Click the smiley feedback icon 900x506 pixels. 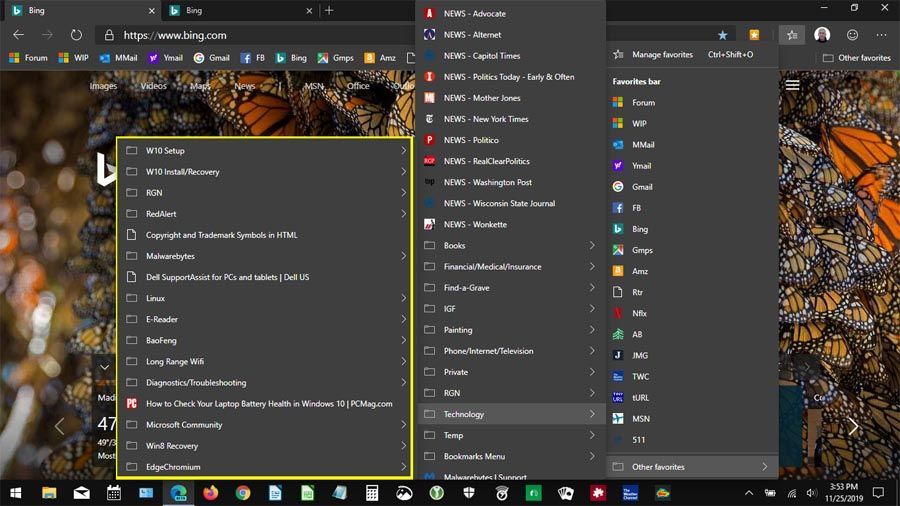coord(852,35)
